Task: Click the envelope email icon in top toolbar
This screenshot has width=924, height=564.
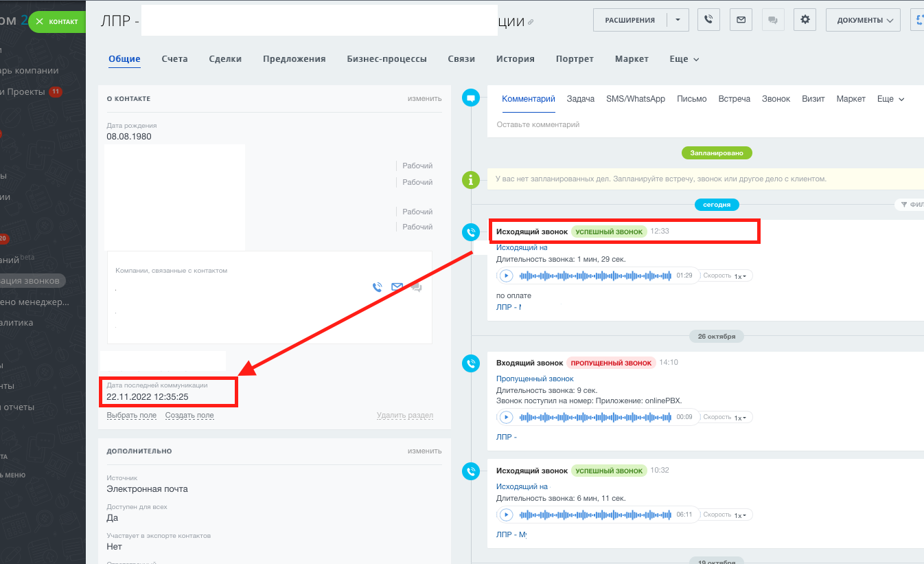Action: pos(741,20)
